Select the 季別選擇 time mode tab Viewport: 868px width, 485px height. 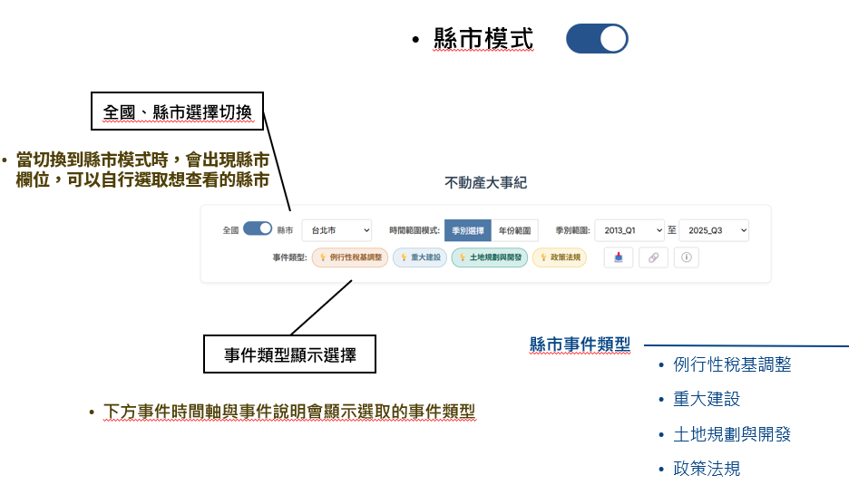[x=467, y=230]
